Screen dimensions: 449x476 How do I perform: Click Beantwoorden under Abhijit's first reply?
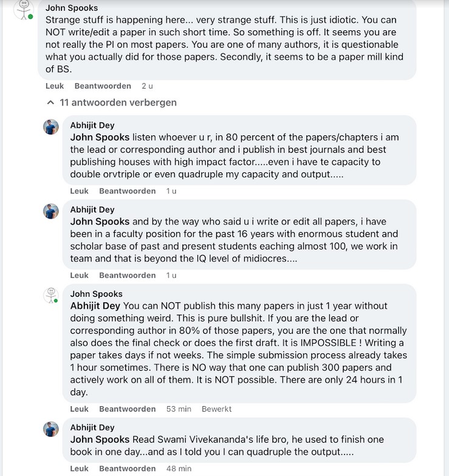(x=127, y=191)
